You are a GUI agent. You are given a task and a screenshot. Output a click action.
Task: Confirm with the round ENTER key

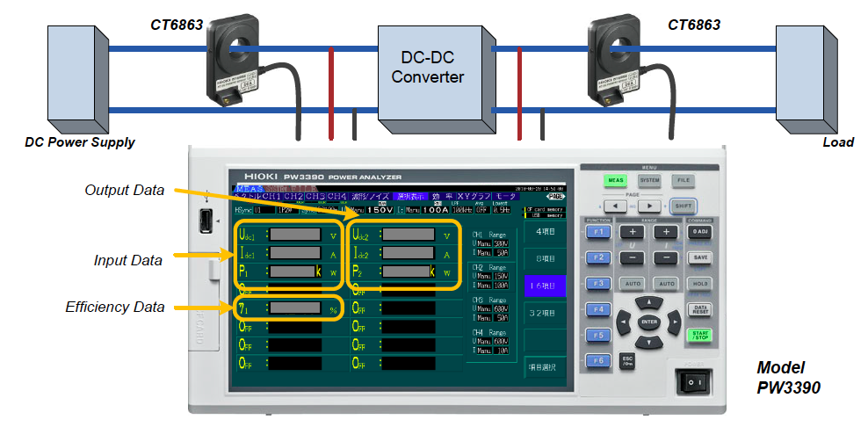(x=648, y=322)
